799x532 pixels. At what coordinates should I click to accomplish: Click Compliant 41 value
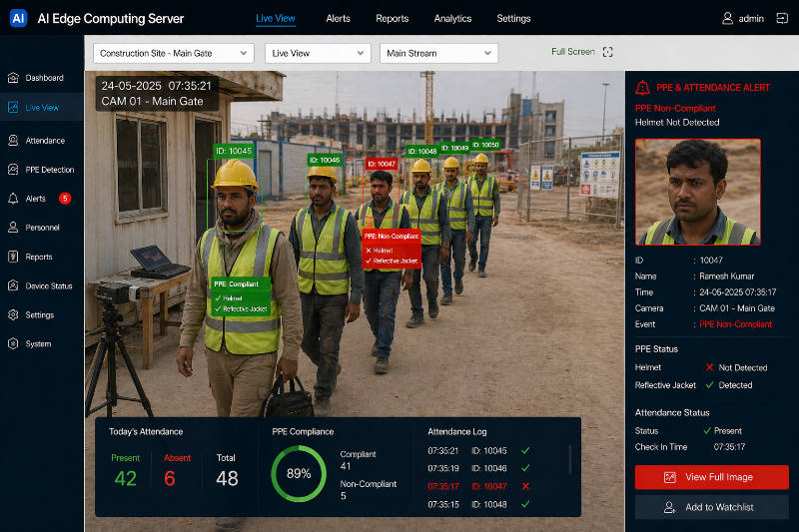[x=346, y=466]
